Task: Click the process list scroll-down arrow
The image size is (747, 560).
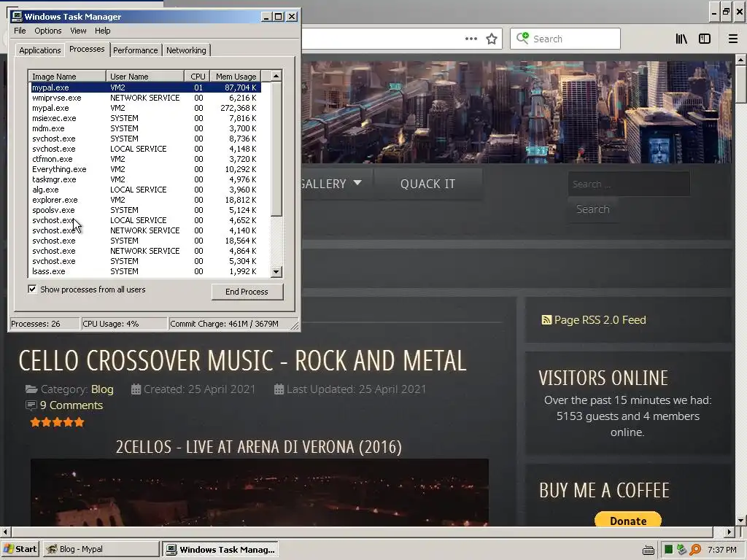Action: 276,272
